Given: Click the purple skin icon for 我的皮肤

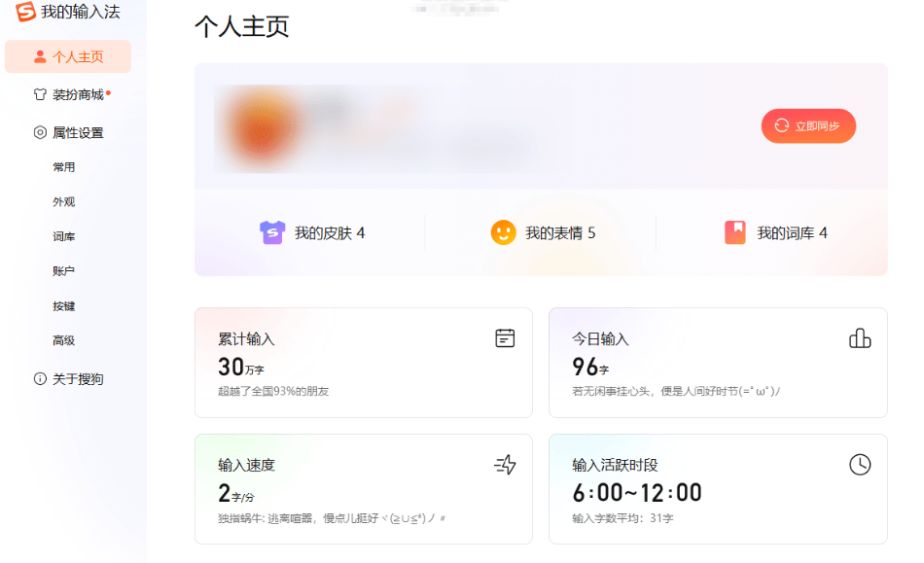Looking at the screenshot, I should pyautogui.click(x=272, y=232).
